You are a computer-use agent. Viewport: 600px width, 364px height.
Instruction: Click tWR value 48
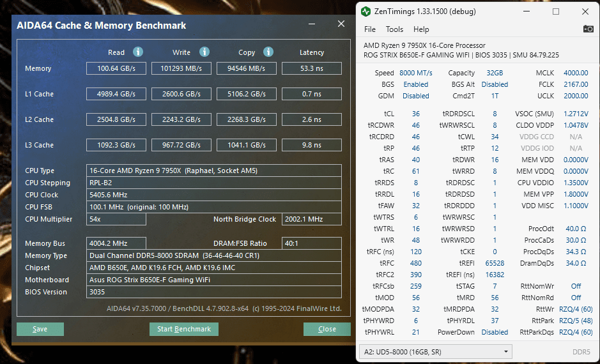[416, 240]
